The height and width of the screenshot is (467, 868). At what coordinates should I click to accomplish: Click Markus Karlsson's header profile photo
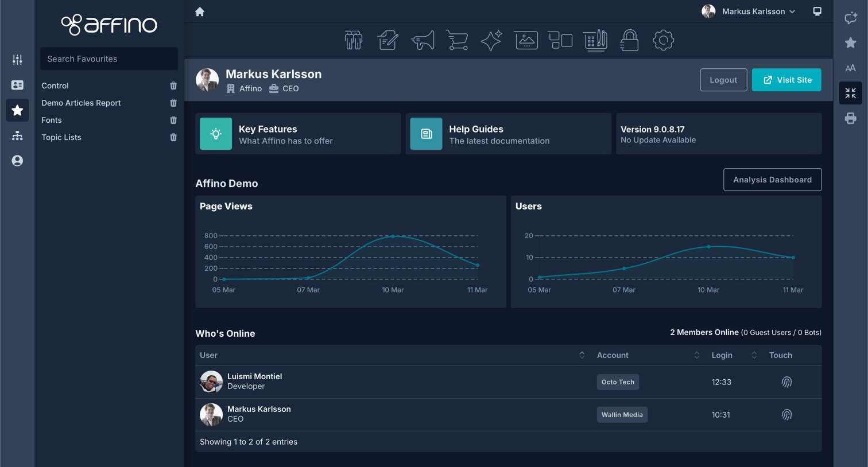pos(207,80)
